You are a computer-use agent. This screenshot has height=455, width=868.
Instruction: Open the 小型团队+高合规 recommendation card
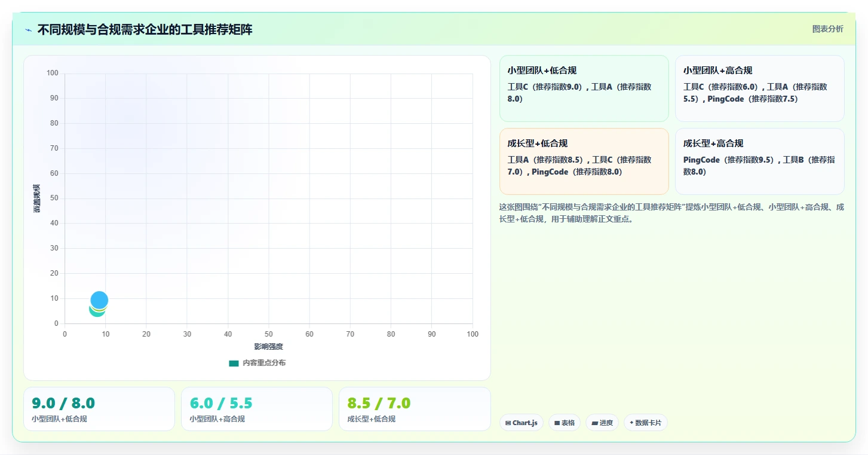point(759,88)
